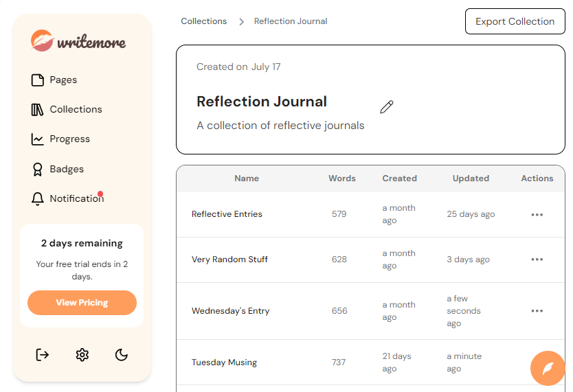The image size is (573, 392).
Task: Open settings via the gear icon
Action: (x=82, y=355)
